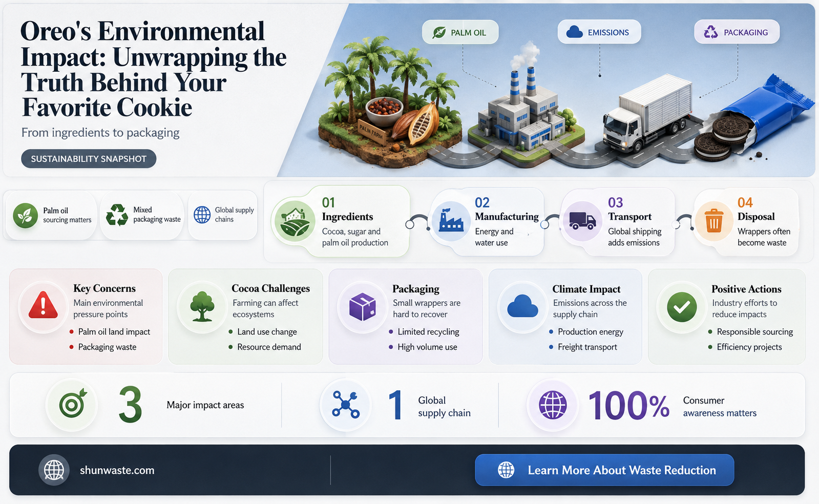Viewport: 819px width, 504px height.
Task: Open the PACKAGING label tag
Action: click(737, 32)
